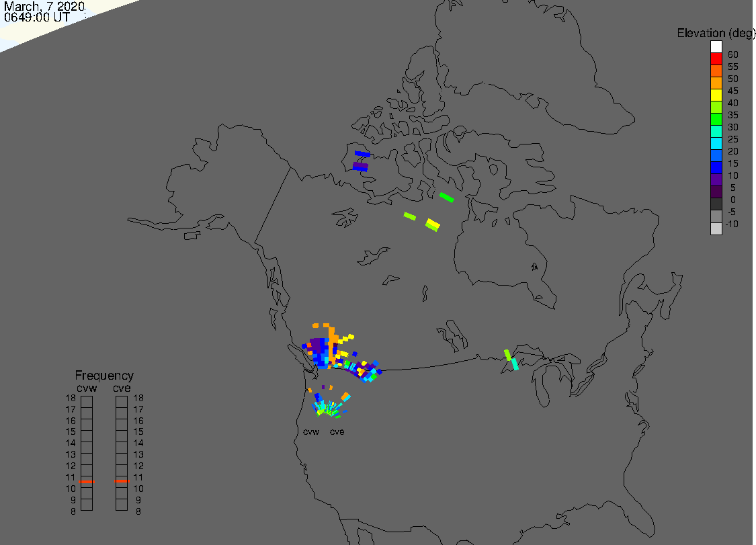The height and width of the screenshot is (545, 756).
Task: Click "11" label right of cve bar
Action: 138,478
